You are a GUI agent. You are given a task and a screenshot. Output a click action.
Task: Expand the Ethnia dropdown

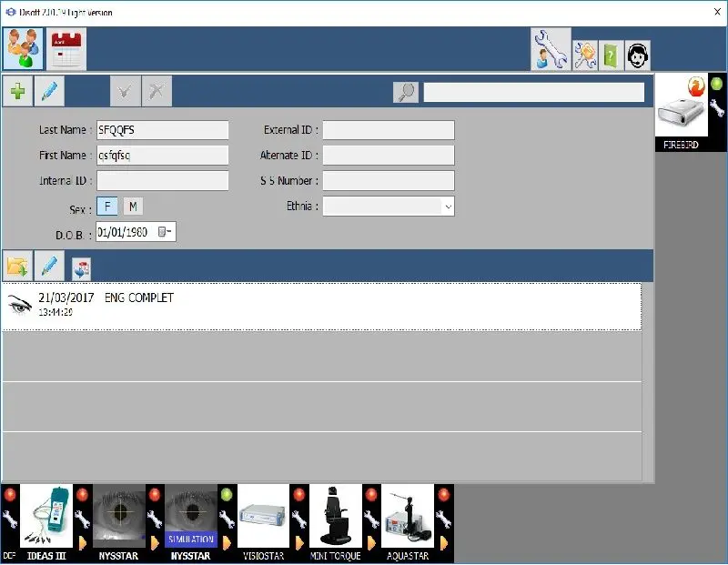447,207
